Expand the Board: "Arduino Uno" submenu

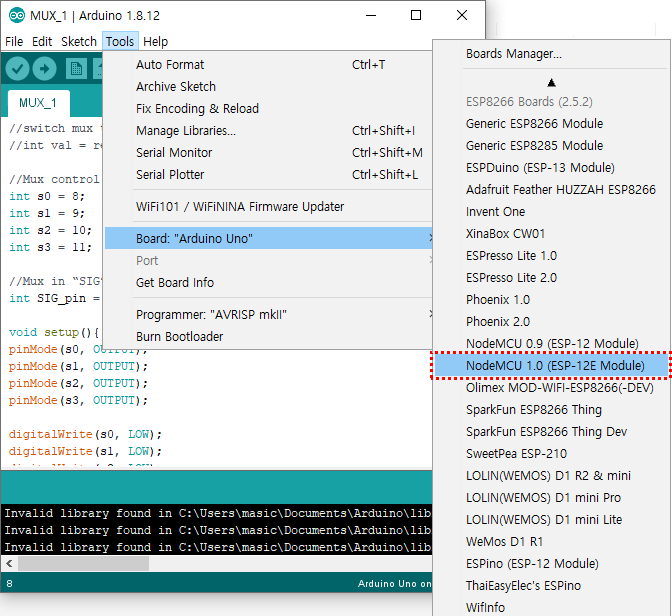(268, 238)
